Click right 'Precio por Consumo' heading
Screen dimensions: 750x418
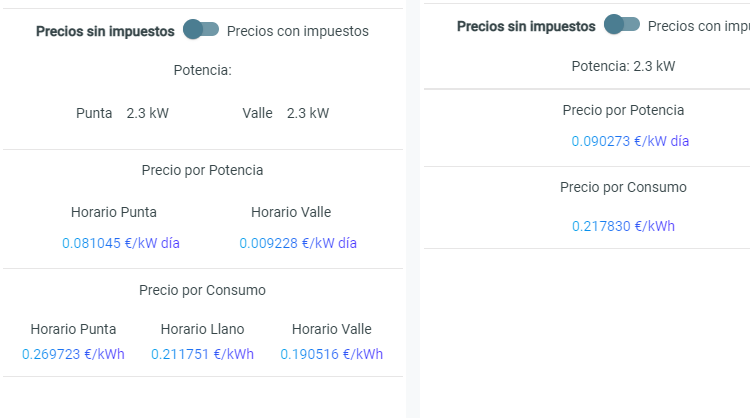(x=623, y=187)
